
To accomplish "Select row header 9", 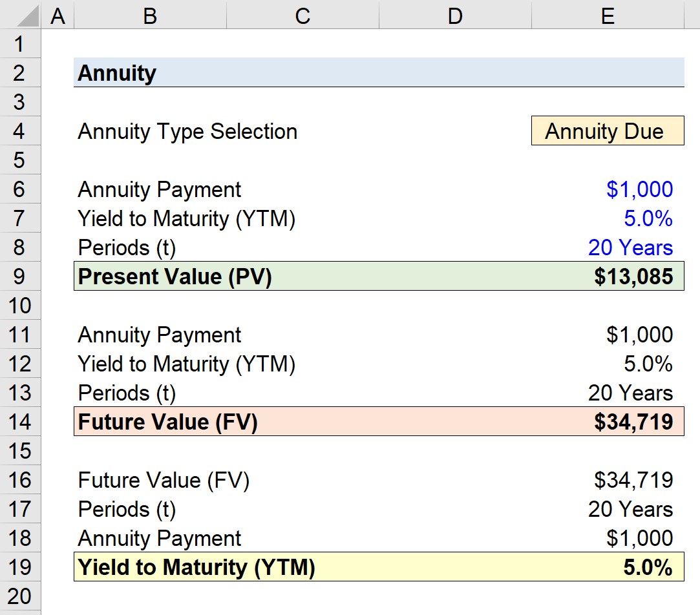I will (19, 276).
